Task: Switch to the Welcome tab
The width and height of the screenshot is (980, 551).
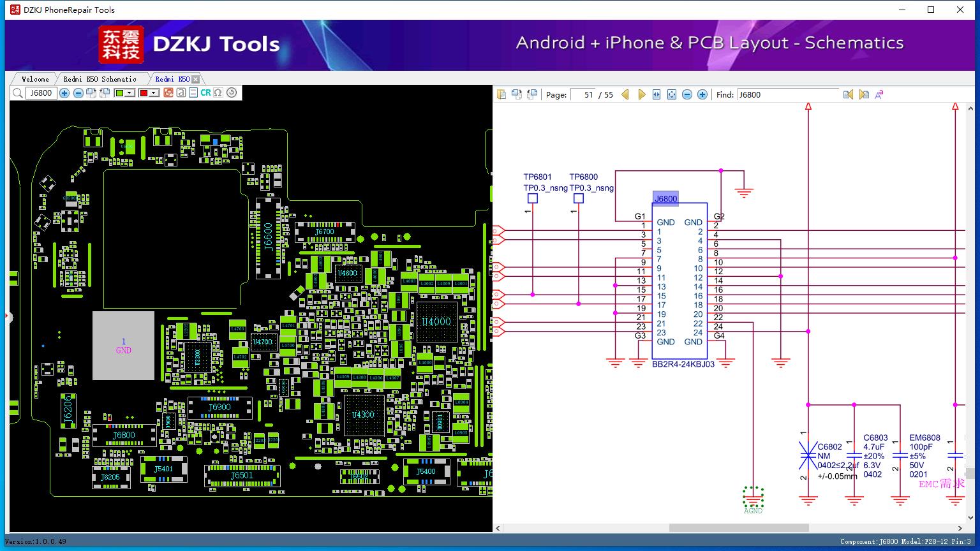Action: pyautogui.click(x=34, y=78)
